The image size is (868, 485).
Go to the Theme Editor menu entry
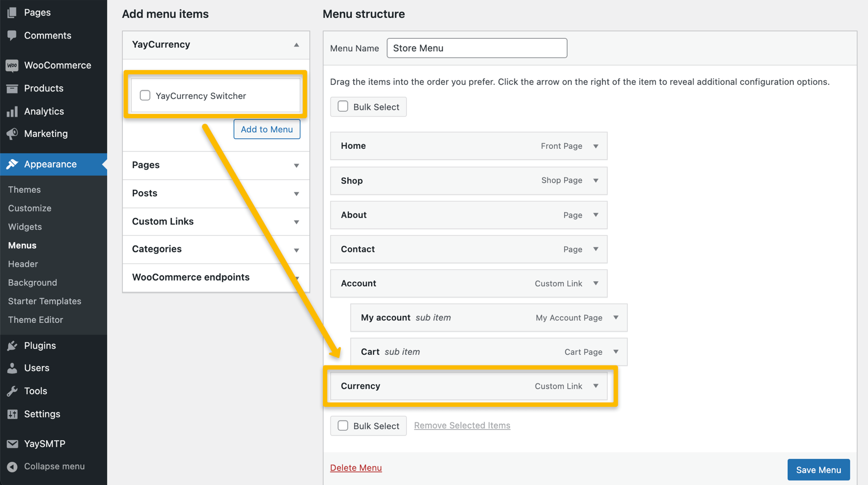(x=35, y=319)
